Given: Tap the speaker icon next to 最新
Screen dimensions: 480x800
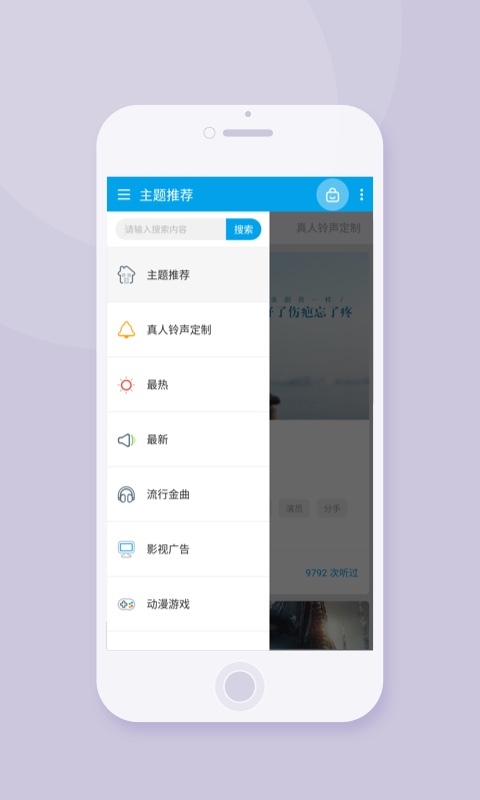Looking at the screenshot, I should (x=127, y=440).
